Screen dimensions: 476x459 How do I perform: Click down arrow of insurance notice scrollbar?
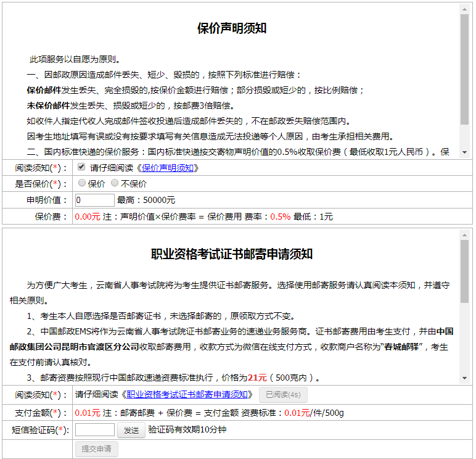tap(464, 152)
